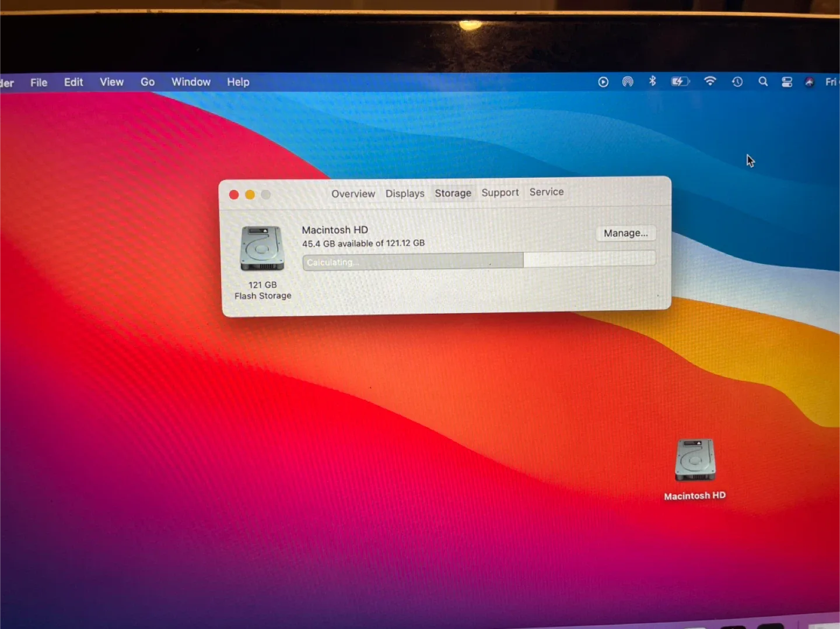The width and height of the screenshot is (840, 629).
Task: Open Spotlight search from the menu bar
Action: point(762,82)
